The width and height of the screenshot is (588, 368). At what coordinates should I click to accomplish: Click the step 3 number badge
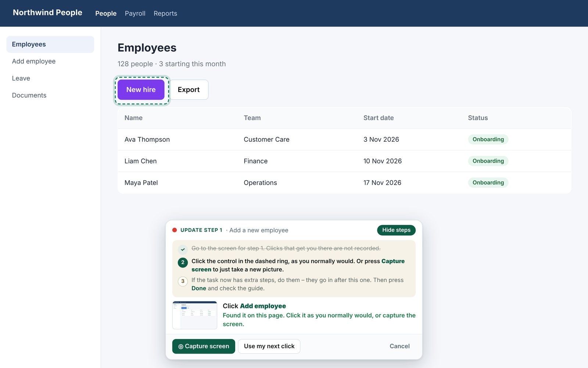pos(183,281)
